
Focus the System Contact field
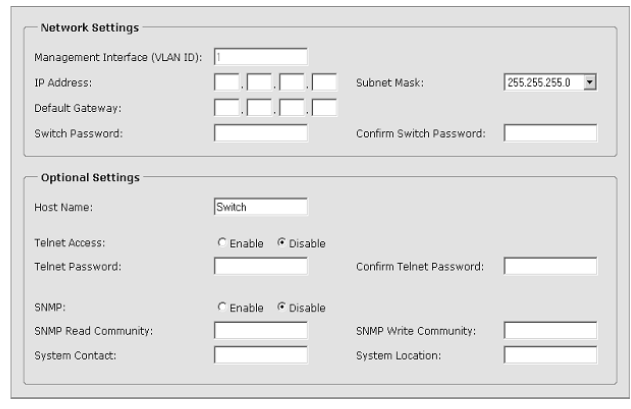(260, 354)
